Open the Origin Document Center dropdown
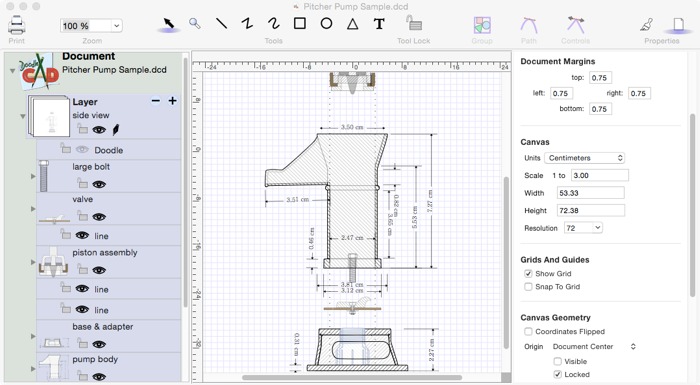Viewport: 700px width, 385px height. click(x=593, y=347)
